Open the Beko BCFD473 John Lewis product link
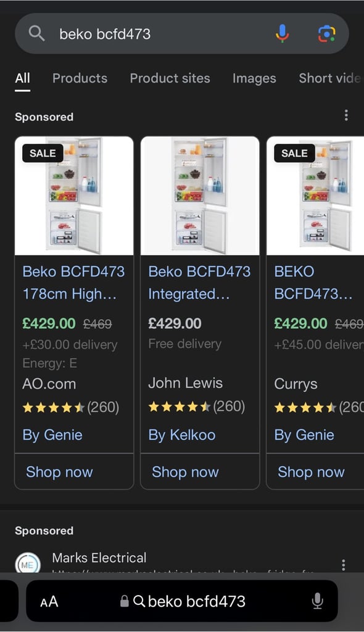This screenshot has width=364, height=632. 199,283
